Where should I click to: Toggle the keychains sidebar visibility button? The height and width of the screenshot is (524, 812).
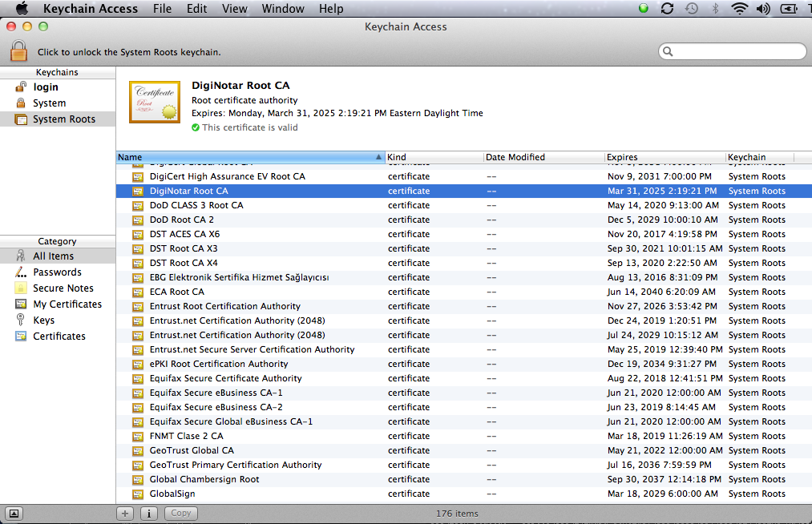(14, 513)
